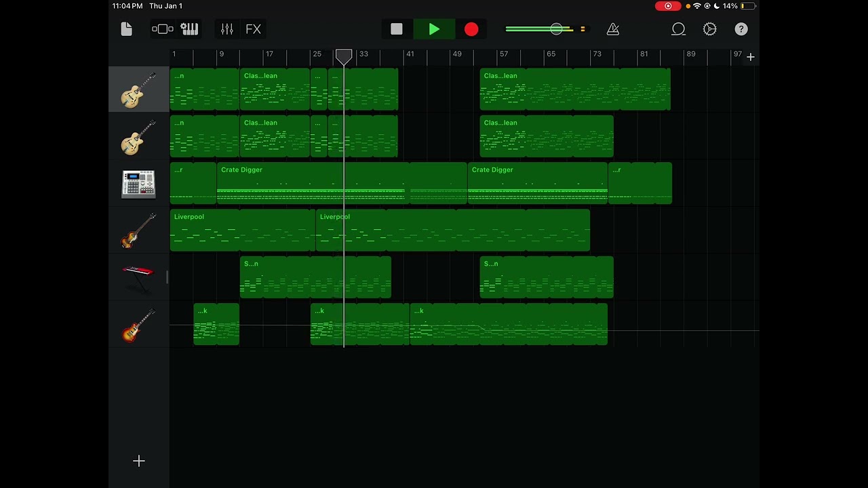Open song settings gear
The height and width of the screenshot is (488, 868).
point(710,29)
